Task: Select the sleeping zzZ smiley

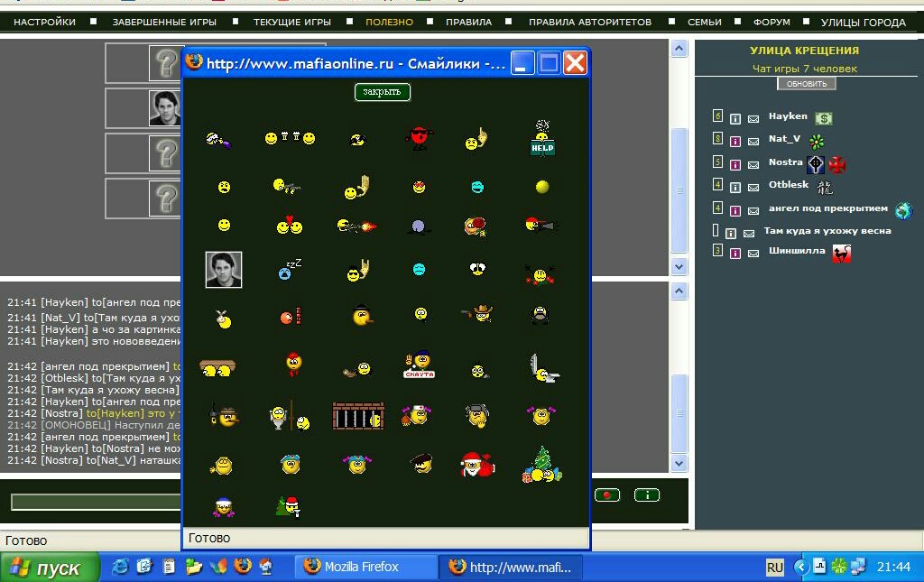Action: [290, 269]
